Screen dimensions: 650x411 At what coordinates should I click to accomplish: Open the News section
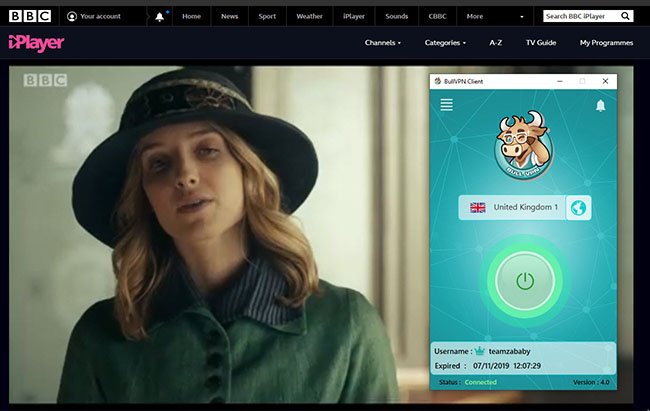[230, 16]
